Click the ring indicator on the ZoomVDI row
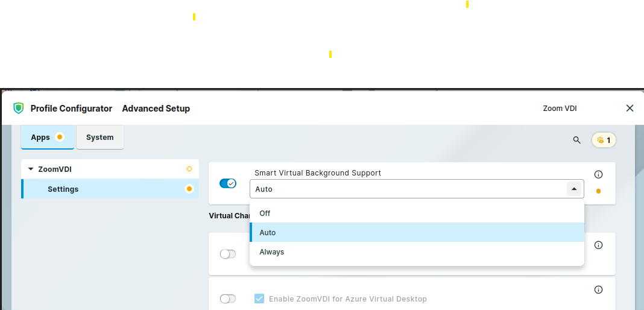 pos(189,169)
